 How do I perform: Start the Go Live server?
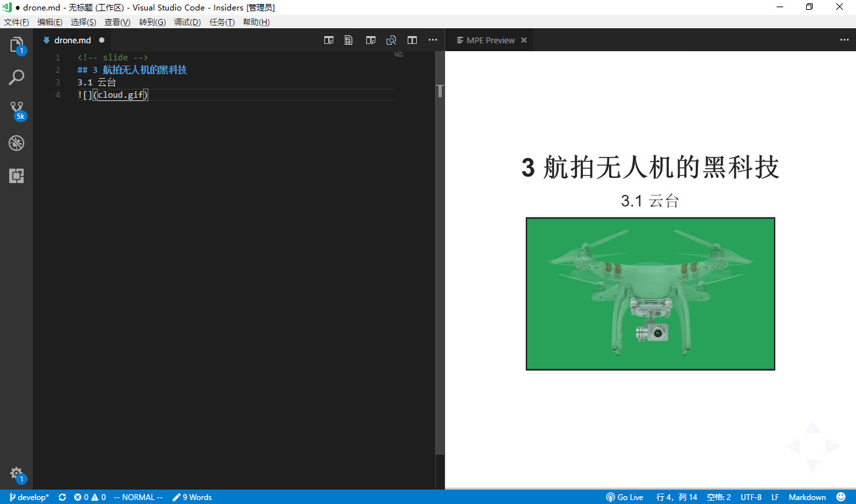[x=624, y=497]
